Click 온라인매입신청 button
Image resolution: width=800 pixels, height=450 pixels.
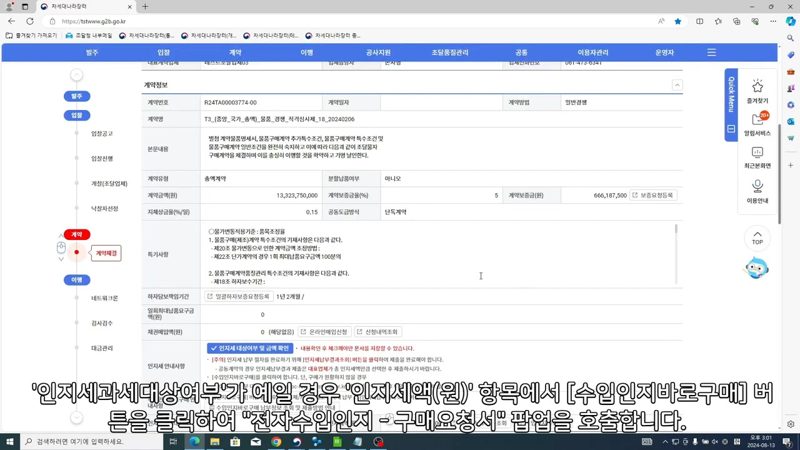coord(324,332)
